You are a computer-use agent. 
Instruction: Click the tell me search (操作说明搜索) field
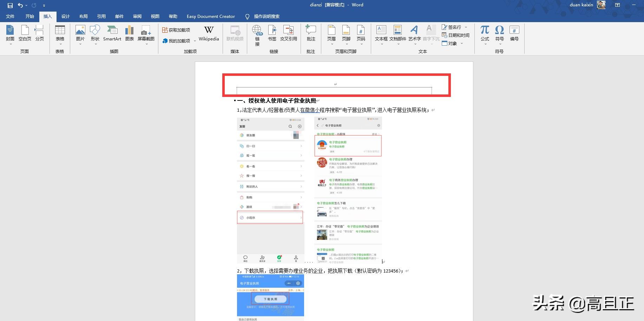click(267, 17)
